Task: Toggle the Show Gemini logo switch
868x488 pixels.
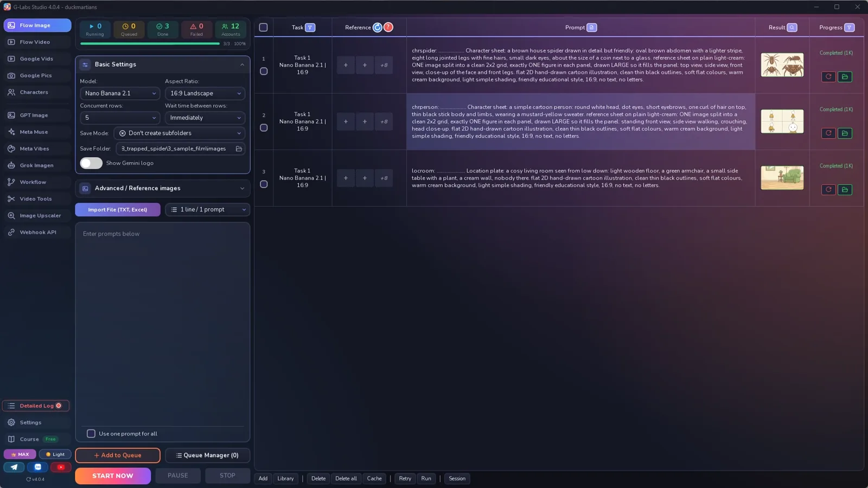Action: pyautogui.click(x=91, y=163)
